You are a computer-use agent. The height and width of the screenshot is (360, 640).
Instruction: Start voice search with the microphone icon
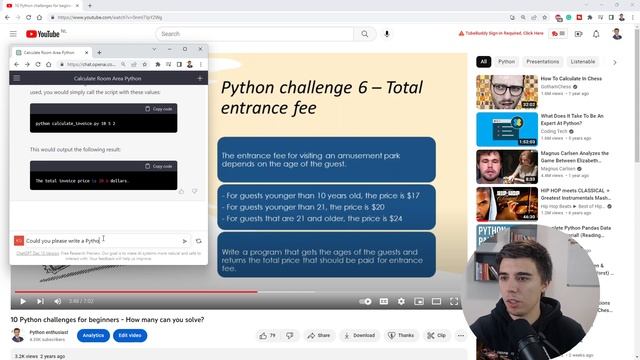tap(387, 34)
